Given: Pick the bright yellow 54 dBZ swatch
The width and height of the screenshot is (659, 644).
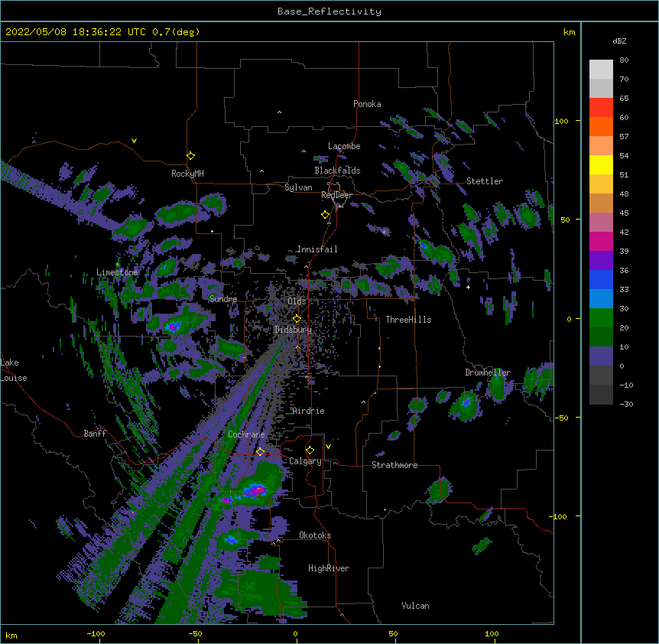Looking at the screenshot, I should click(601, 164).
